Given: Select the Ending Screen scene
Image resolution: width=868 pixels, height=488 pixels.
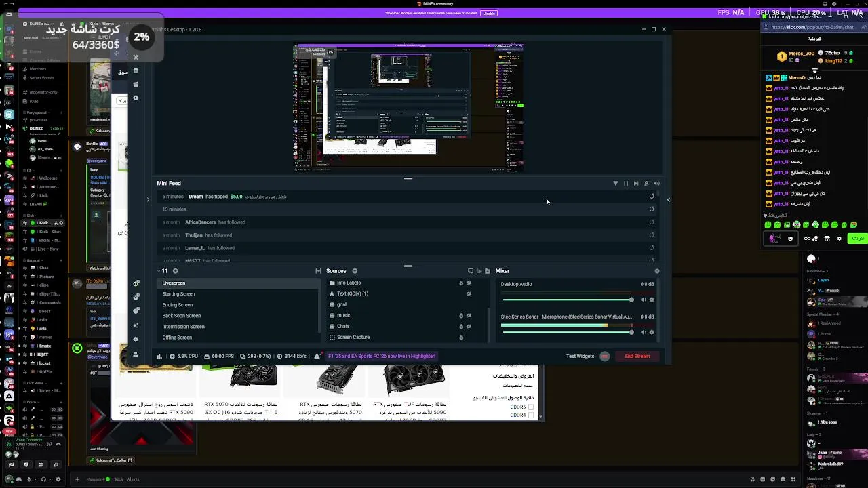Looking at the screenshot, I should [239, 305].
